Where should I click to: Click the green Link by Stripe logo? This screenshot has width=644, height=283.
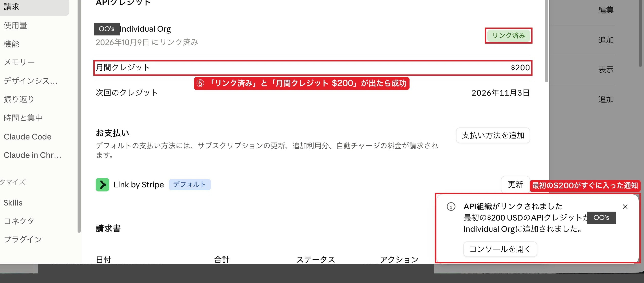coord(102,185)
